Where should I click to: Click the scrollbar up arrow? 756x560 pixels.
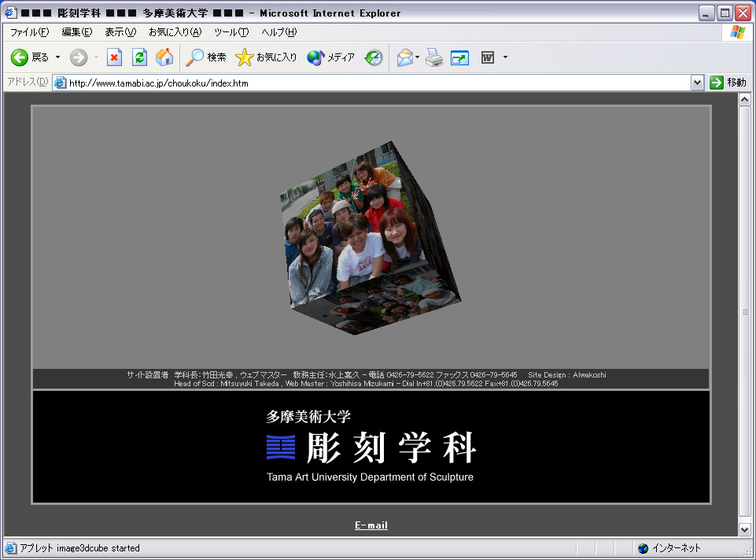[x=744, y=100]
